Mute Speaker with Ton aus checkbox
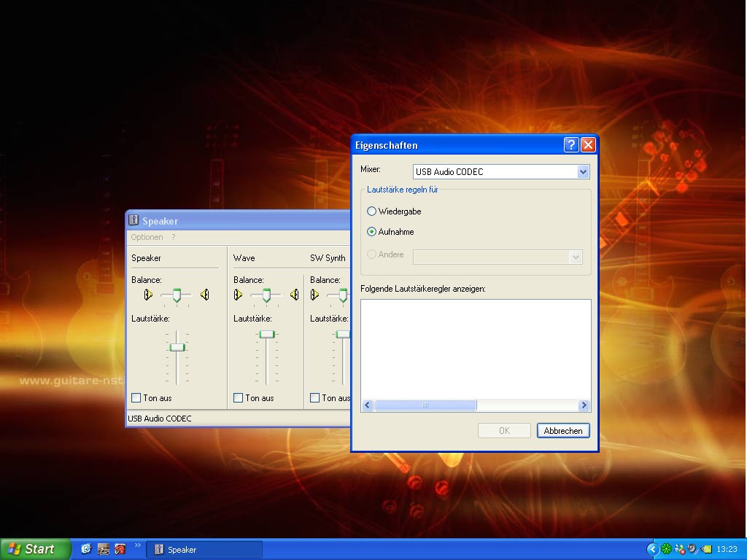Viewport: 747px width, 560px height. coord(136,398)
